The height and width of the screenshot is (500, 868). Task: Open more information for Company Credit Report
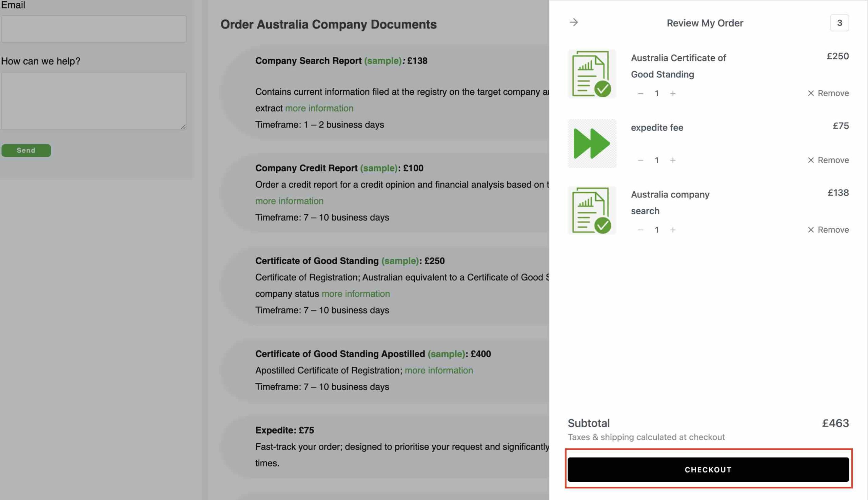pyautogui.click(x=289, y=201)
